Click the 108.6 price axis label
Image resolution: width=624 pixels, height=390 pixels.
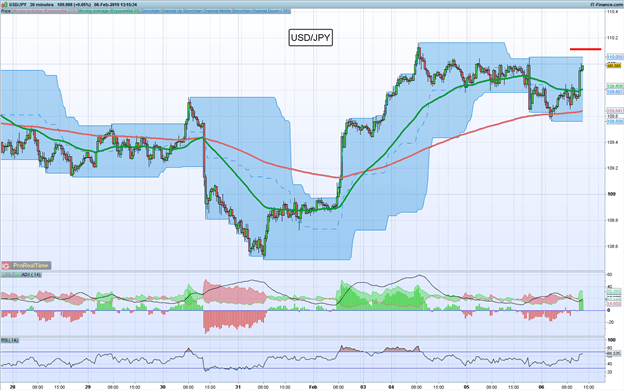point(612,246)
